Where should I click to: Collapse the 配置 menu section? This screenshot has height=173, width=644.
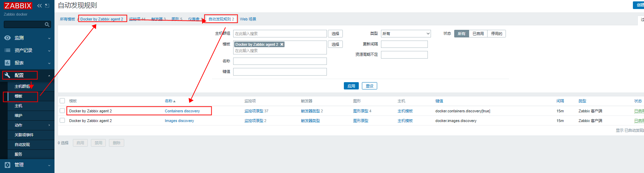click(49, 76)
